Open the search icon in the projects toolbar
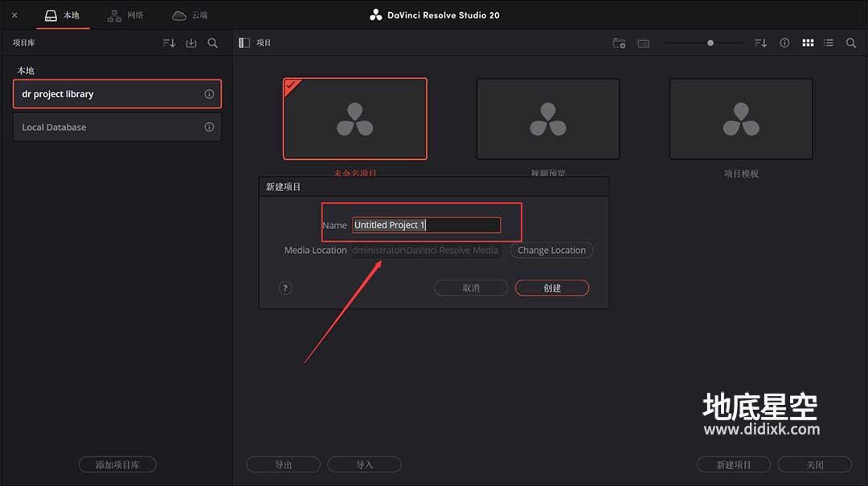The image size is (868, 486). pyautogui.click(x=851, y=43)
